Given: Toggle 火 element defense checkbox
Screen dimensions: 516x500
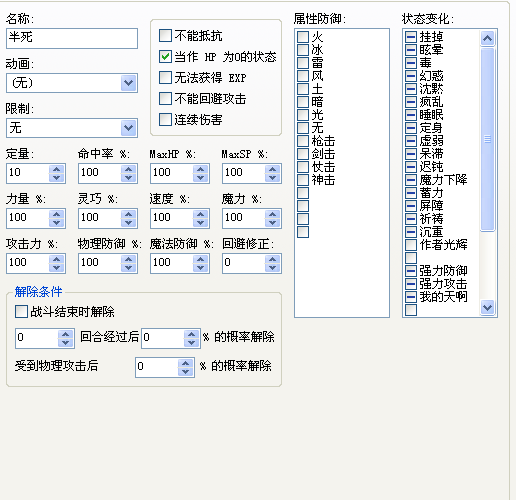Looking at the screenshot, I should (x=303, y=37).
